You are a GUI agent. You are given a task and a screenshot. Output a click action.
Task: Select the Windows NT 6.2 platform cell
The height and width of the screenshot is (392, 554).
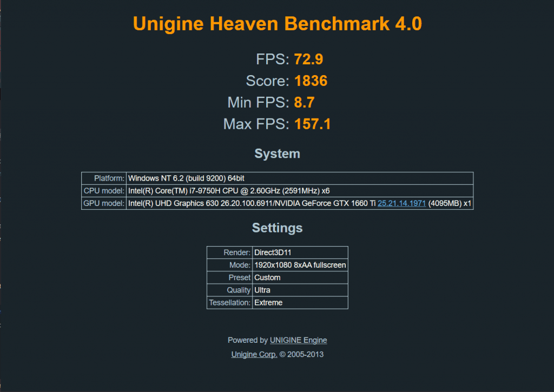pos(300,178)
